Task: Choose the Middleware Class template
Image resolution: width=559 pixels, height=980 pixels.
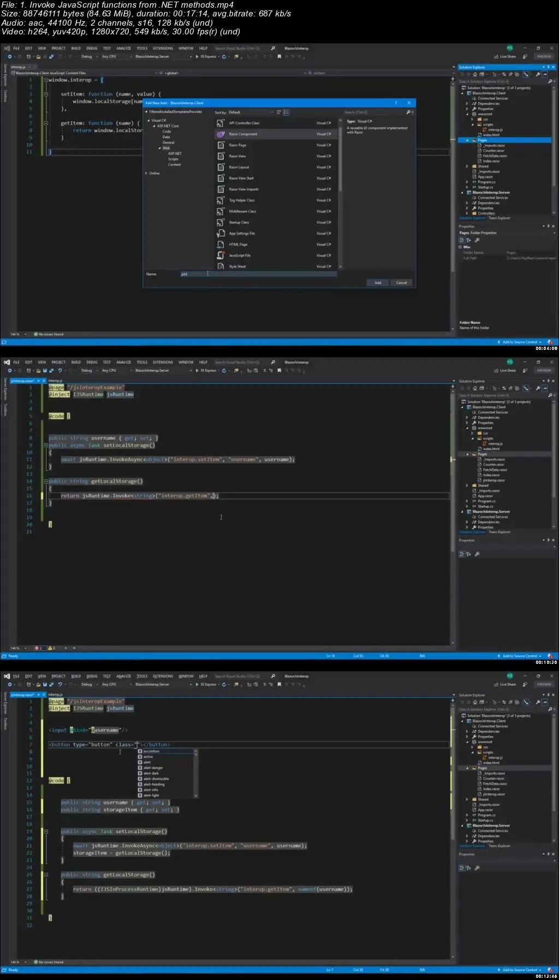Action: 276,211
